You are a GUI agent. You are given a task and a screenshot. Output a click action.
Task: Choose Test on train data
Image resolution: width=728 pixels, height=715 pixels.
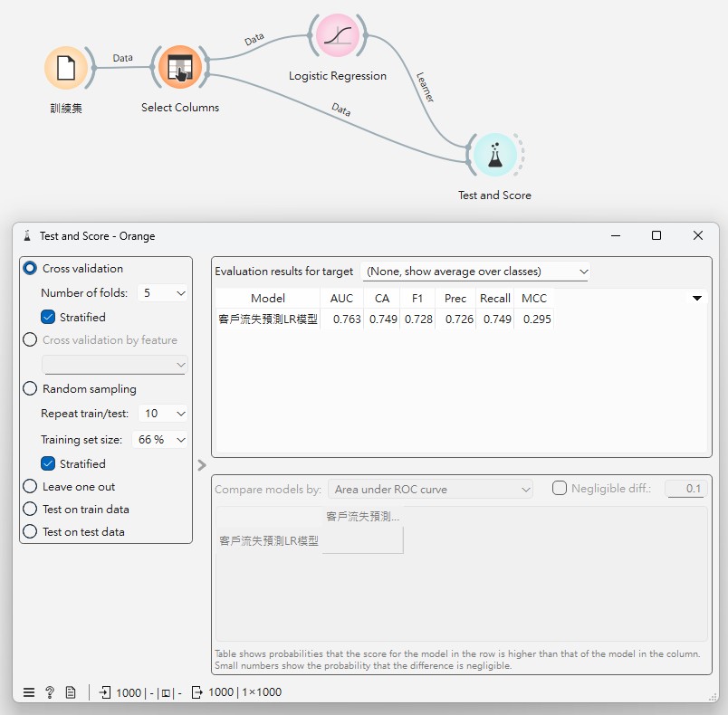coord(31,510)
